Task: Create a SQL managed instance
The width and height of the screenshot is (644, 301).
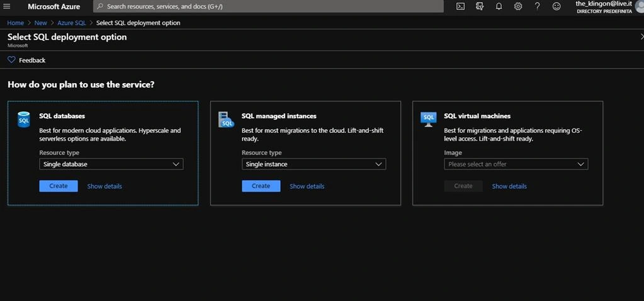Action: (x=261, y=186)
